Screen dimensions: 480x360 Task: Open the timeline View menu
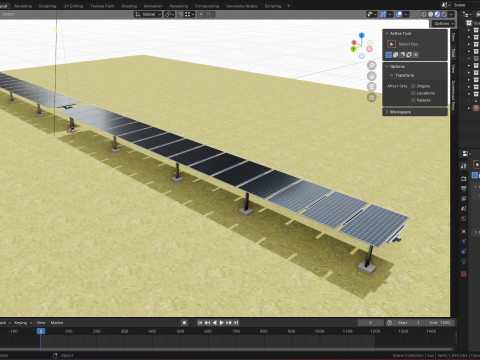click(x=41, y=323)
